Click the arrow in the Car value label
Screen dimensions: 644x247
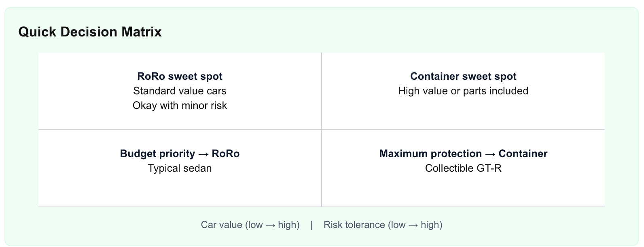[270, 225]
